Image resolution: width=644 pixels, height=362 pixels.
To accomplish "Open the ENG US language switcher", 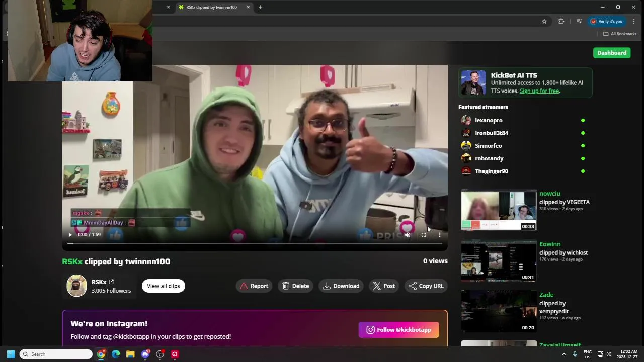I will [588, 354].
